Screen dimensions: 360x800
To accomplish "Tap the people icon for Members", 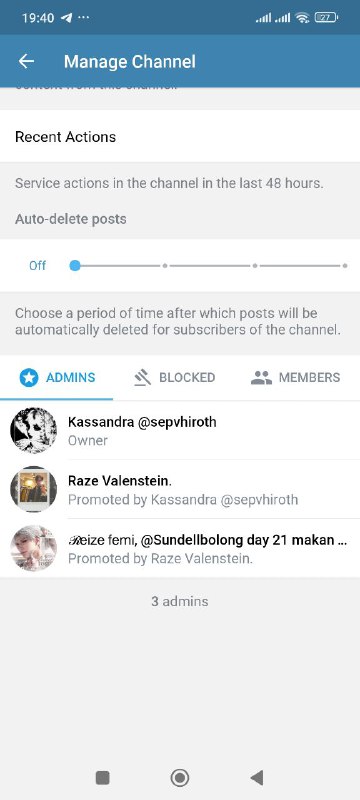I will [x=261, y=378].
